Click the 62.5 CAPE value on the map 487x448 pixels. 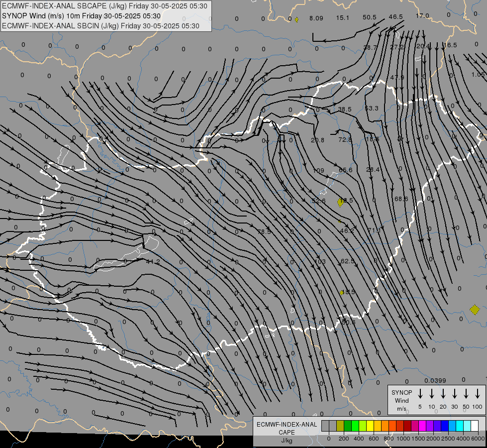coord(348,261)
